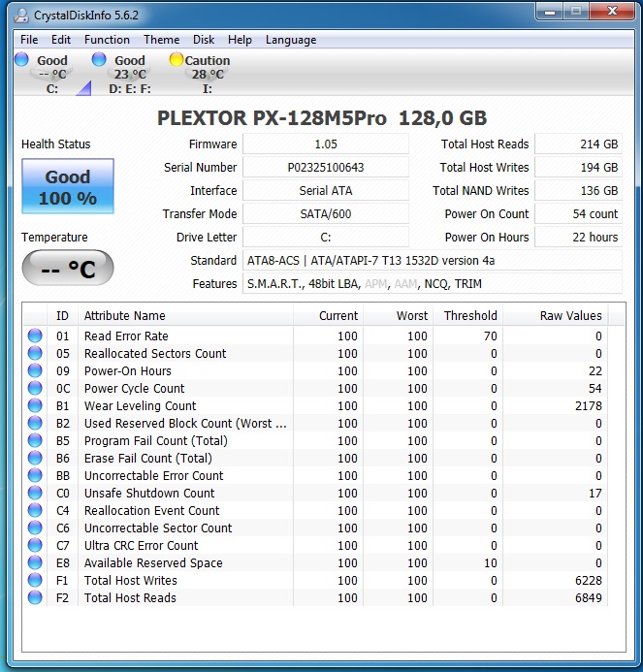This screenshot has width=643, height=672.
Task: Click the yellow Caution orb for drive I:
Action: coord(176,60)
